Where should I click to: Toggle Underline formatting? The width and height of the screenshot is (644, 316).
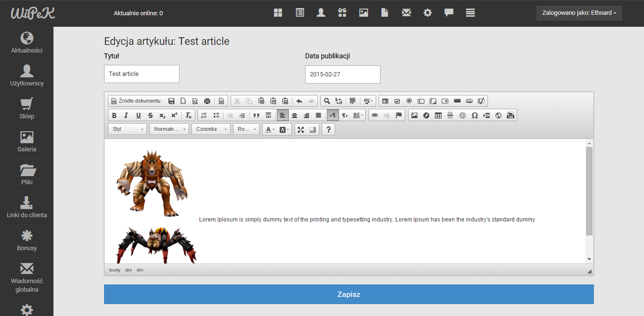tap(138, 116)
